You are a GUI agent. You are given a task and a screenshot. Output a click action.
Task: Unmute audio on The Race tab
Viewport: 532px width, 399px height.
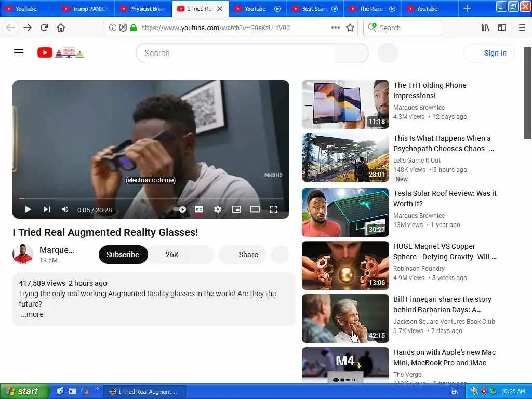[x=392, y=9]
